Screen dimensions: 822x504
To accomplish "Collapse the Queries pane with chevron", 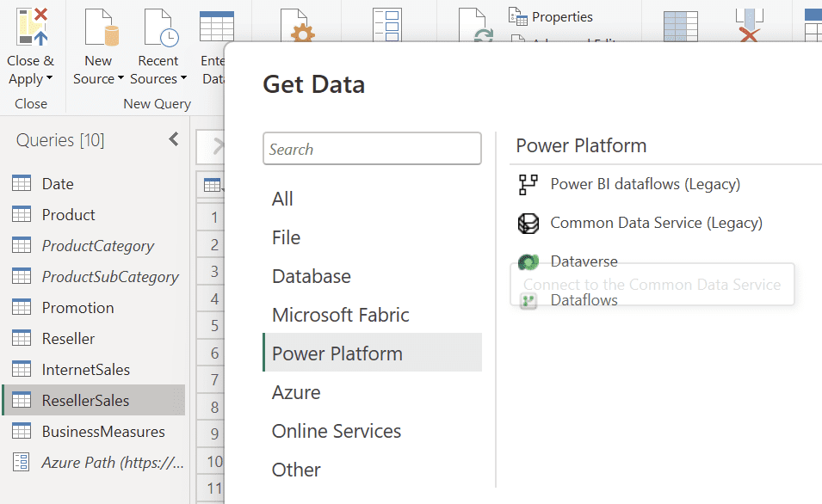I will pyautogui.click(x=173, y=139).
